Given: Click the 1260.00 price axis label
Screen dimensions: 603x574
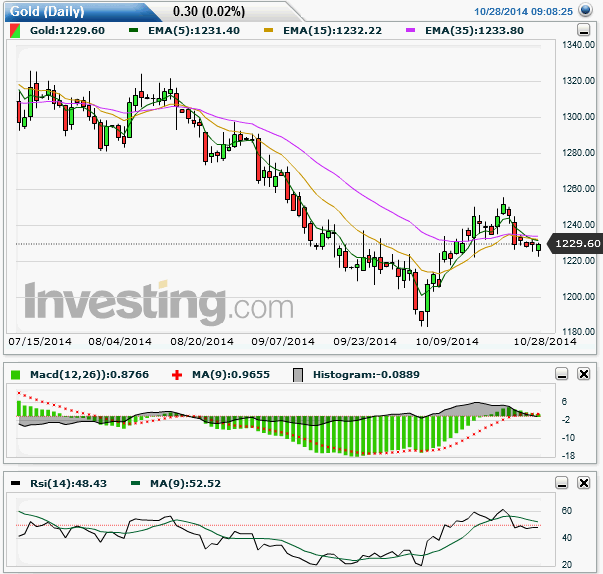Looking at the screenshot, I should coord(578,188).
